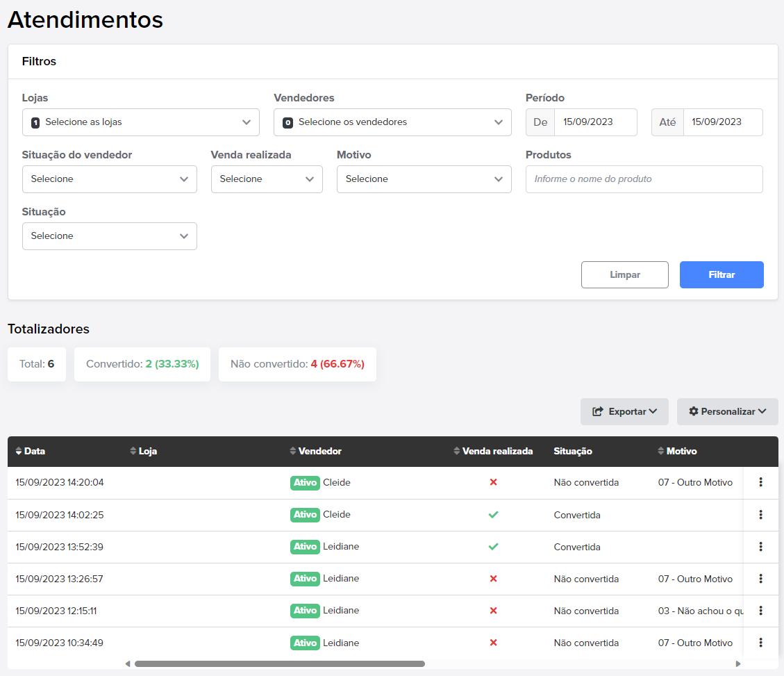Open actions menu for 10:34:49 row

click(x=760, y=643)
